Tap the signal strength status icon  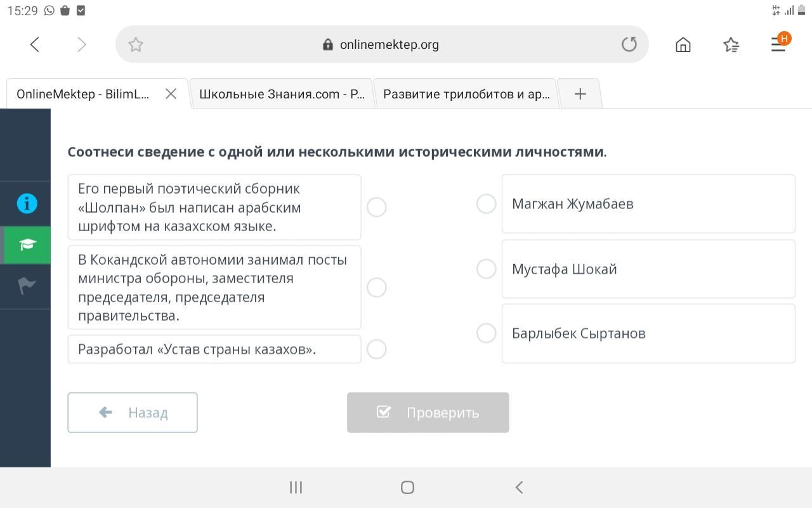(x=789, y=10)
